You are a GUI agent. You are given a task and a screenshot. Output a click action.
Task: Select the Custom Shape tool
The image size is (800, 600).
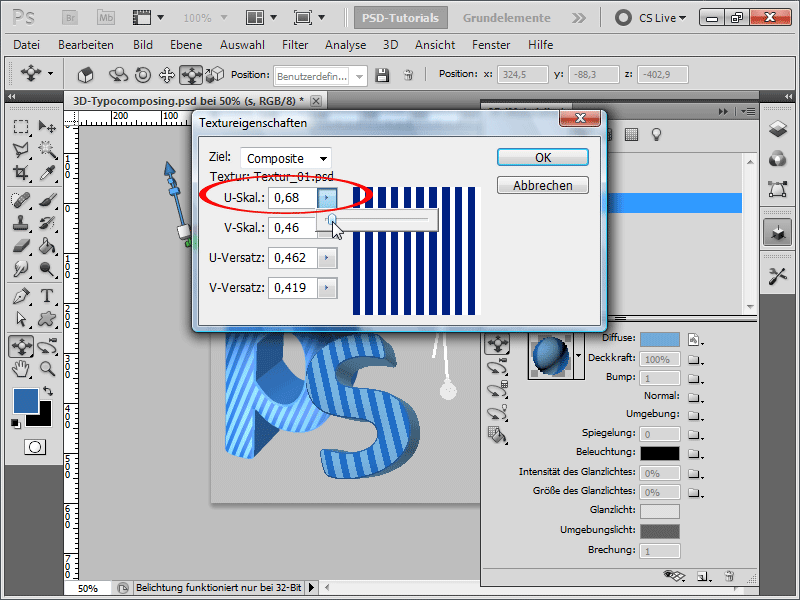(47, 319)
